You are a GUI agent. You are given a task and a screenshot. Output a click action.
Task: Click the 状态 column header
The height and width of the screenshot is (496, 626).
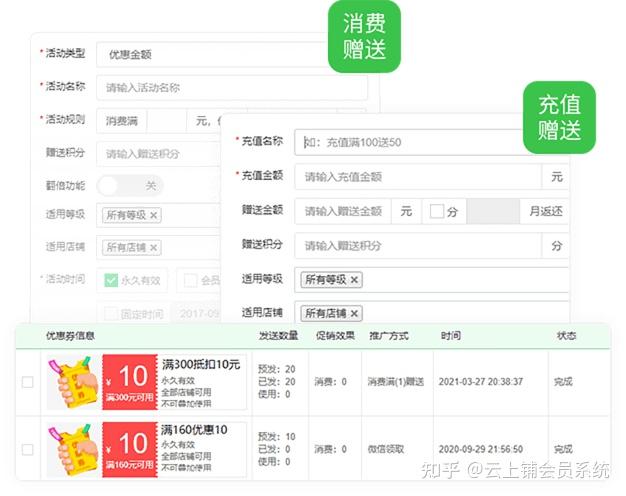click(x=566, y=335)
